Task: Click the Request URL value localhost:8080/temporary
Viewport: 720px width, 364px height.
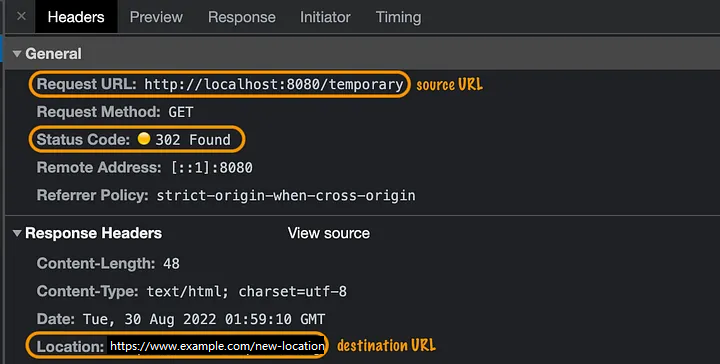Action: (x=274, y=84)
